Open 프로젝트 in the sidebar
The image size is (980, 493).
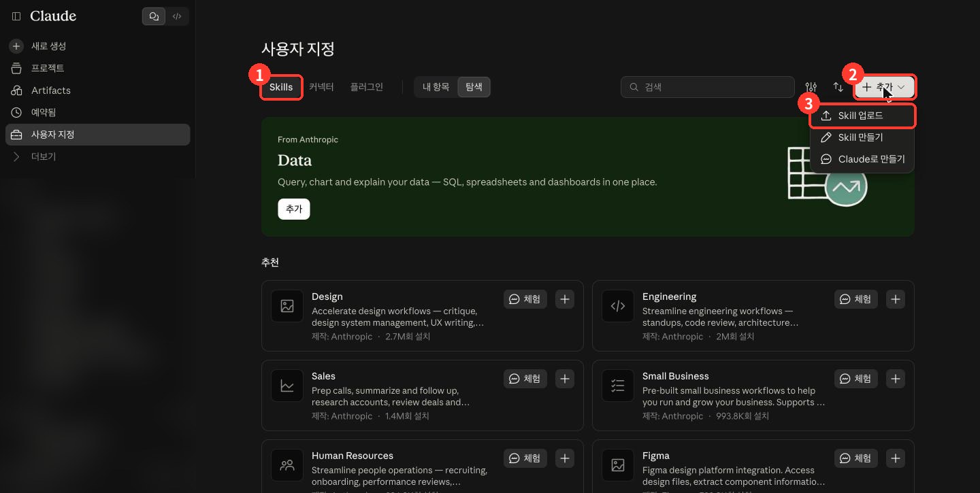[x=98, y=68]
